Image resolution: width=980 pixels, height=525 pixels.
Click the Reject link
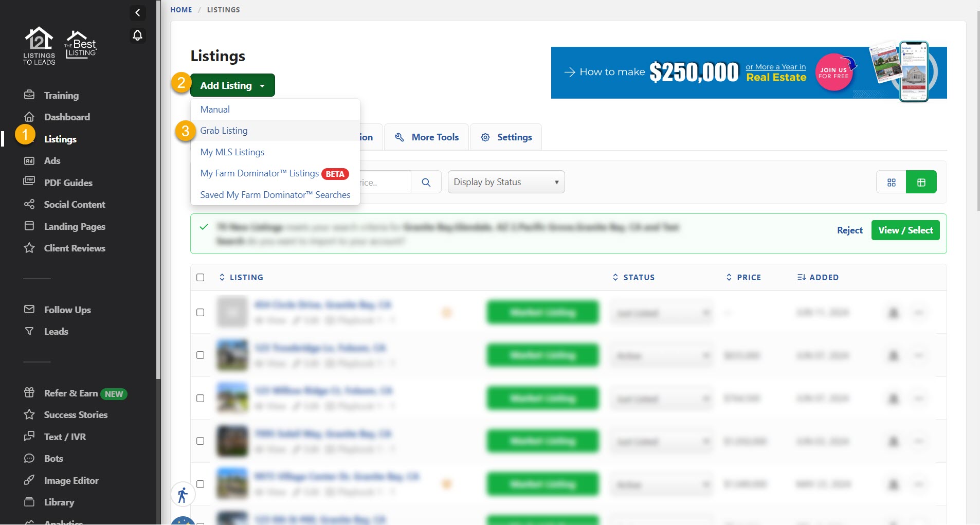pos(849,230)
